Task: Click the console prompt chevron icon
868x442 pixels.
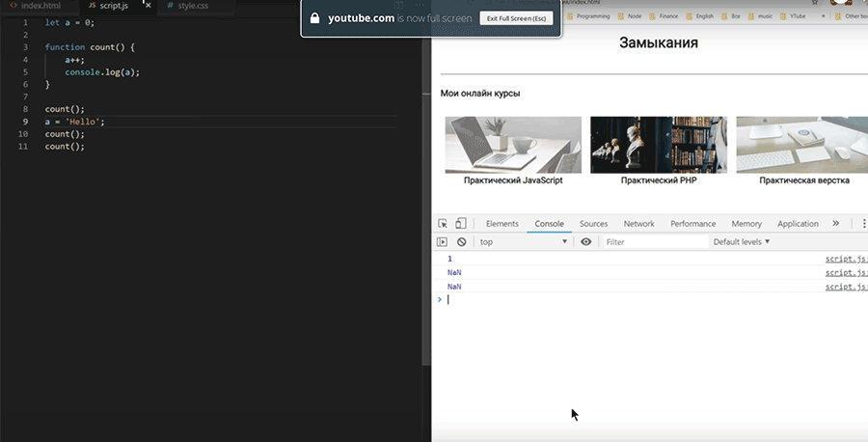Action: click(x=440, y=299)
